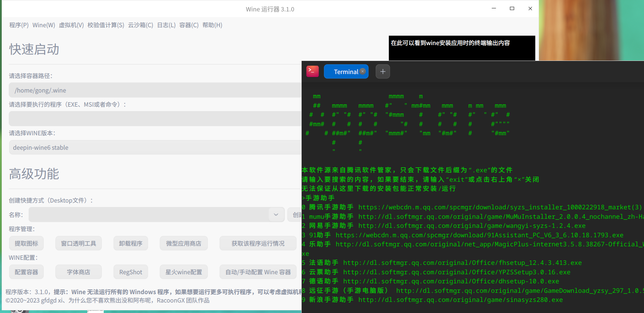The width and height of the screenshot is (644, 313).
Task: Expand the shortcut name dropdown
Action: (x=276, y=214)
